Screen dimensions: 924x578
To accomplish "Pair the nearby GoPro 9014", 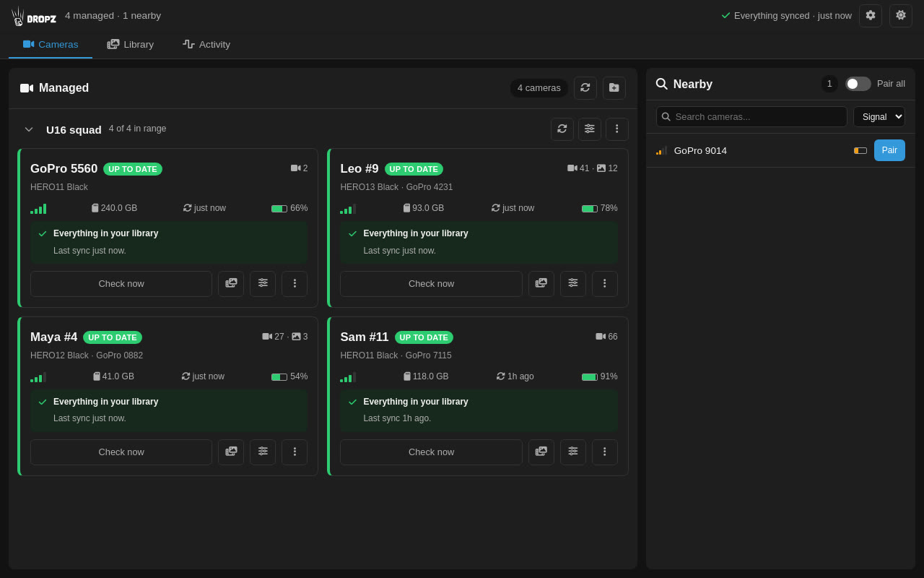I will [889, 150].
